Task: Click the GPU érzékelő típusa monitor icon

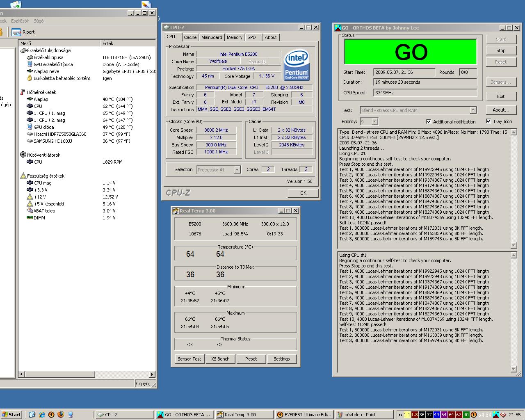Action: click(x=30, y=64)
